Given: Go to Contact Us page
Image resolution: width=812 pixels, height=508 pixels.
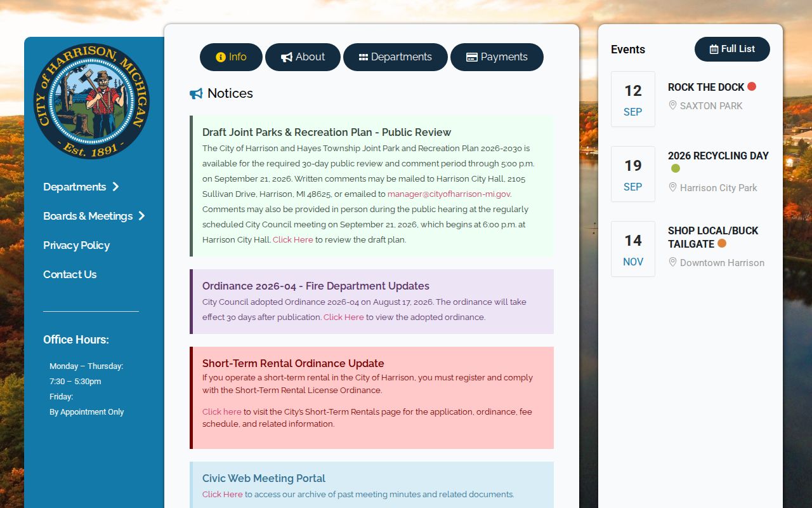Looking at the screenshot, I should coord(70,274).
